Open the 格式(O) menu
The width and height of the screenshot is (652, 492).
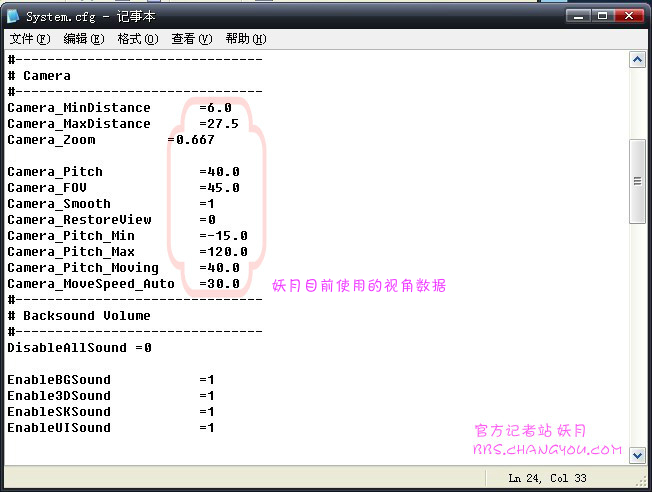[138, 39]
